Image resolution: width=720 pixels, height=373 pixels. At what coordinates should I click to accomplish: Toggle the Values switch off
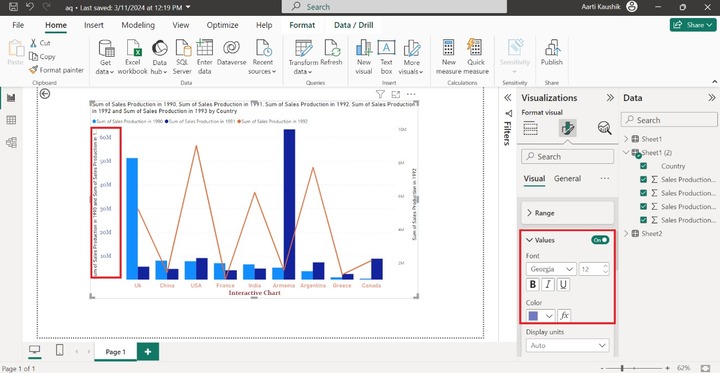pyautogui.click(x=600, y=240)
